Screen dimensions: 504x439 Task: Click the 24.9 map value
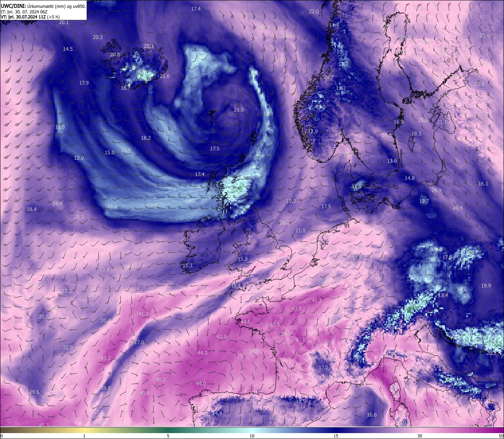(x=436, y=190)
